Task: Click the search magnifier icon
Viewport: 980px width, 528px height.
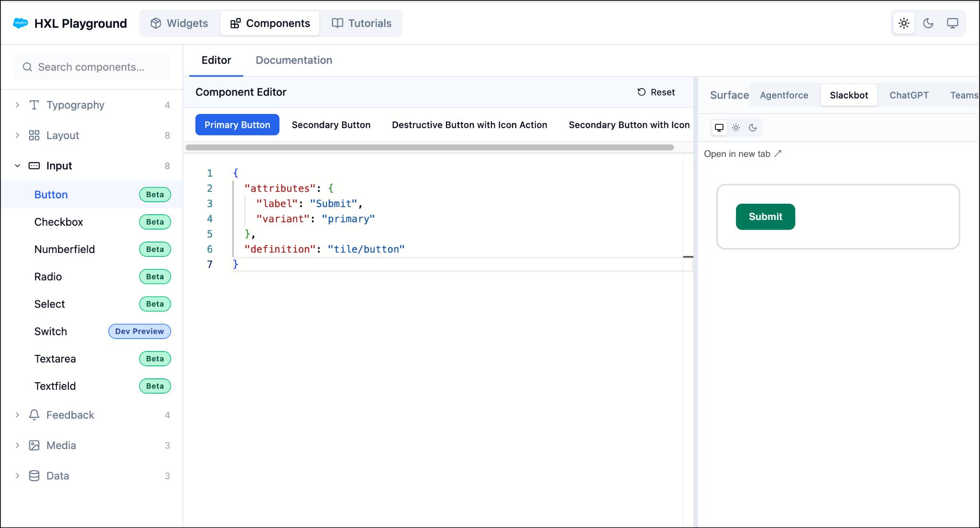Action: (27, 67)
